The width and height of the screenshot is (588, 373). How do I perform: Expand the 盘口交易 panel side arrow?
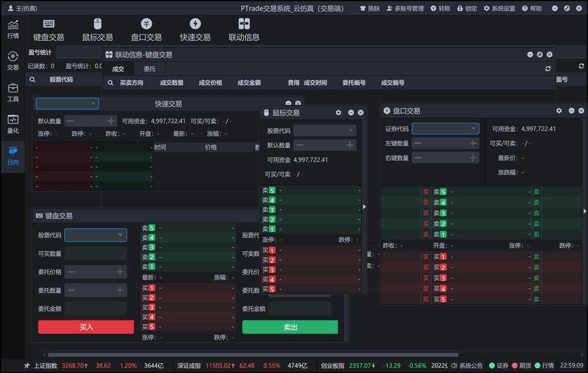[584, 211]
